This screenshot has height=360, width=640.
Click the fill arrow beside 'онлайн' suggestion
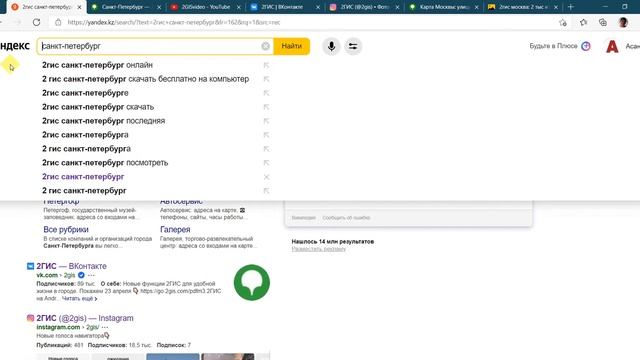pos(266,65)
